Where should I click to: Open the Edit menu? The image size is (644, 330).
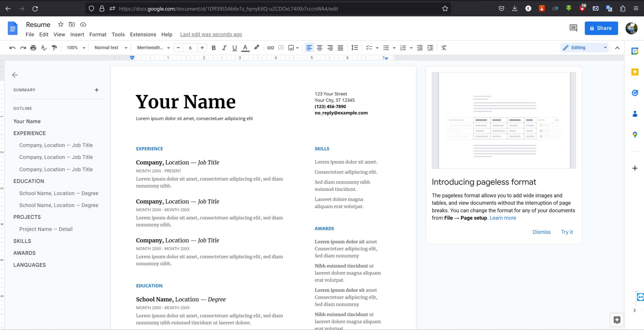(x=44, y=34)
